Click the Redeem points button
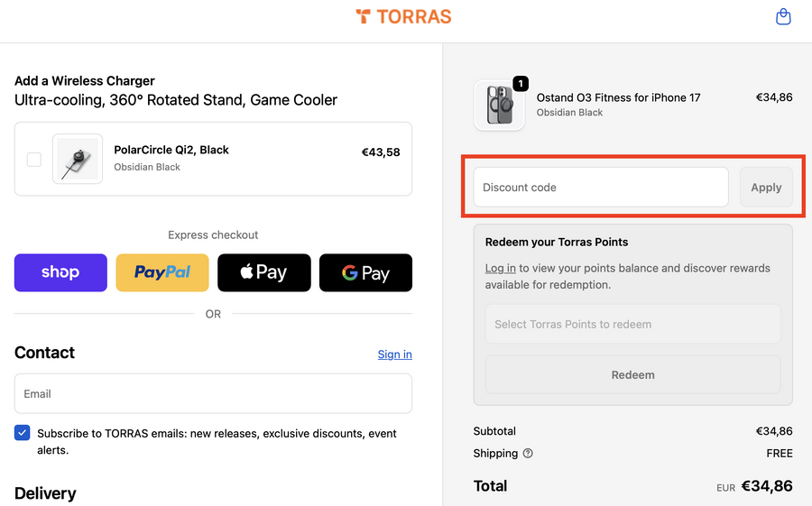Screen dimensions: 812x506 (x=632, y=375)
